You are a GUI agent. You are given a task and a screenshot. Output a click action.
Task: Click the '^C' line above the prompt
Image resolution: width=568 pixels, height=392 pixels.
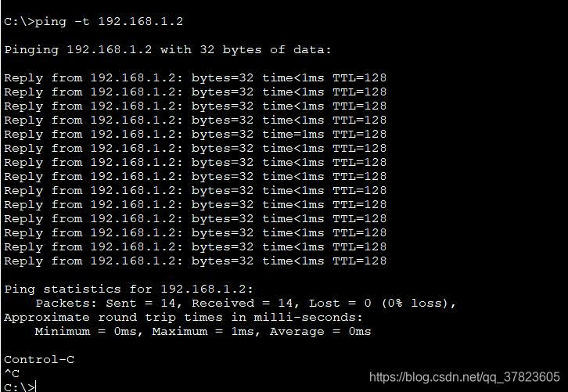point(12,373)
